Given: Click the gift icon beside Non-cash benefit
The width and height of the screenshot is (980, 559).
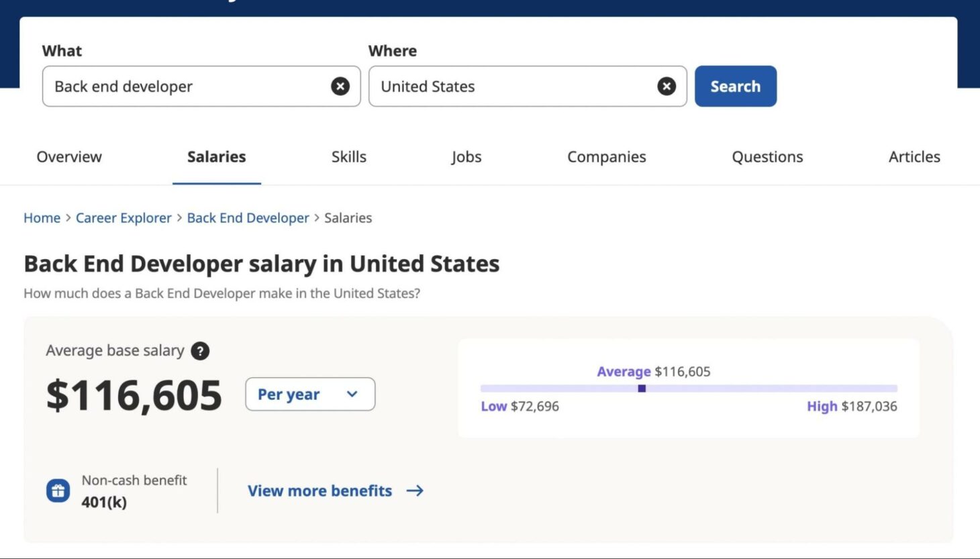Looking at the screenshot, I should 57,490.
